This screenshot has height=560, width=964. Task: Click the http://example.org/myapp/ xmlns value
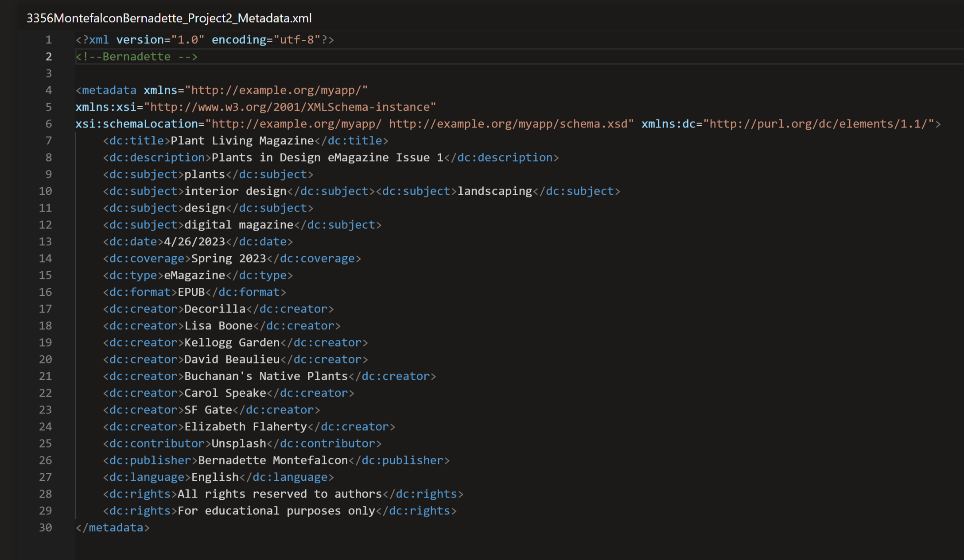tap(276, 90)
